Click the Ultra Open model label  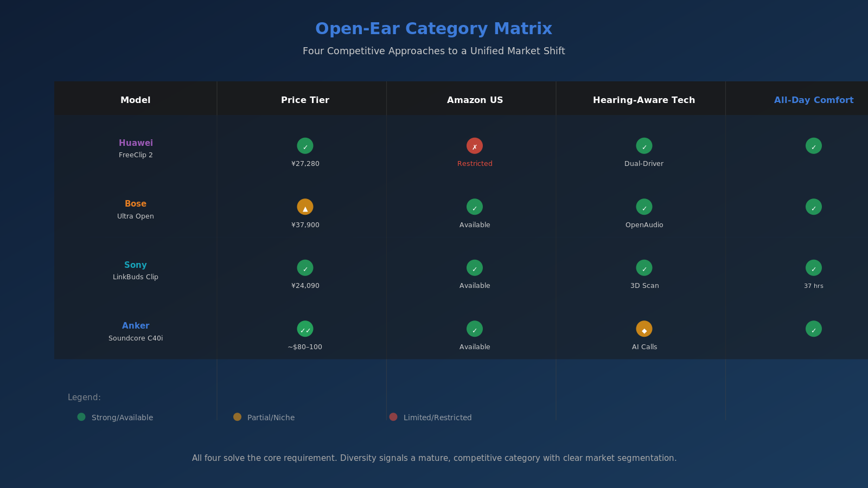(136, 216)
